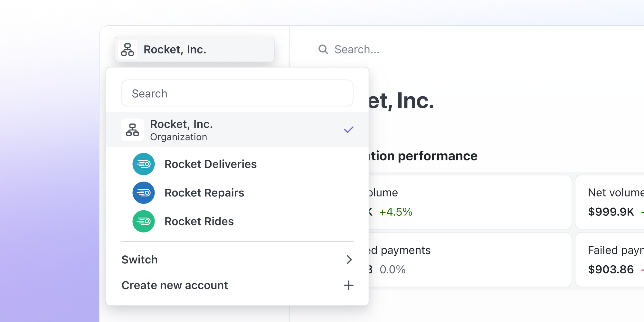This screenshot has width=644, height=322.
Task: Select the Rocket Rides green account icon
Action: point(144,221)
